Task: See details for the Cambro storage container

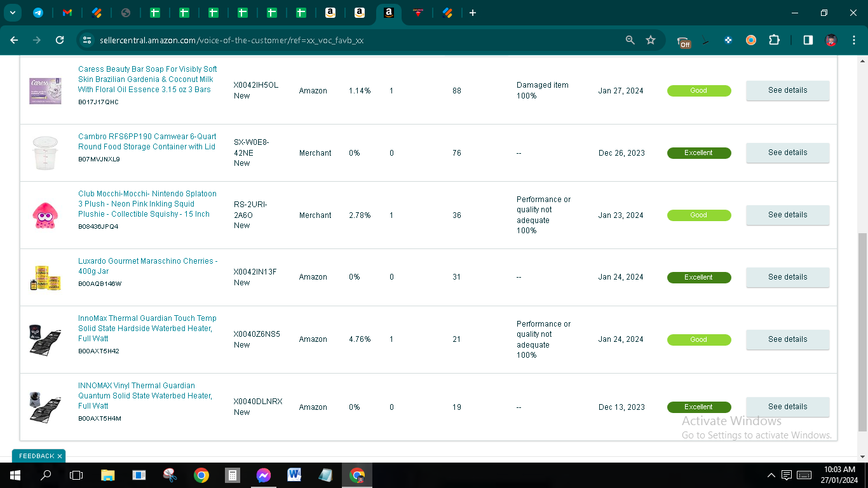Action: [x=787, y=152]
